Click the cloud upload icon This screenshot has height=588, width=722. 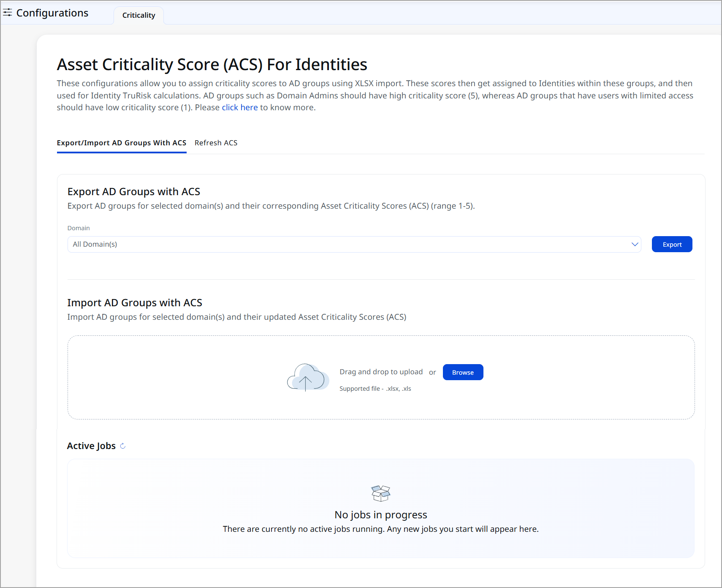tap(308, 377)
